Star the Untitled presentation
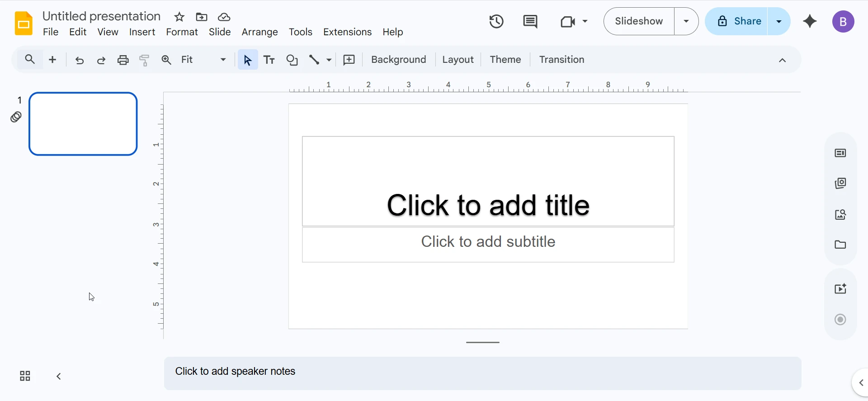Screen dimensions: 868x401 point(179,17)
